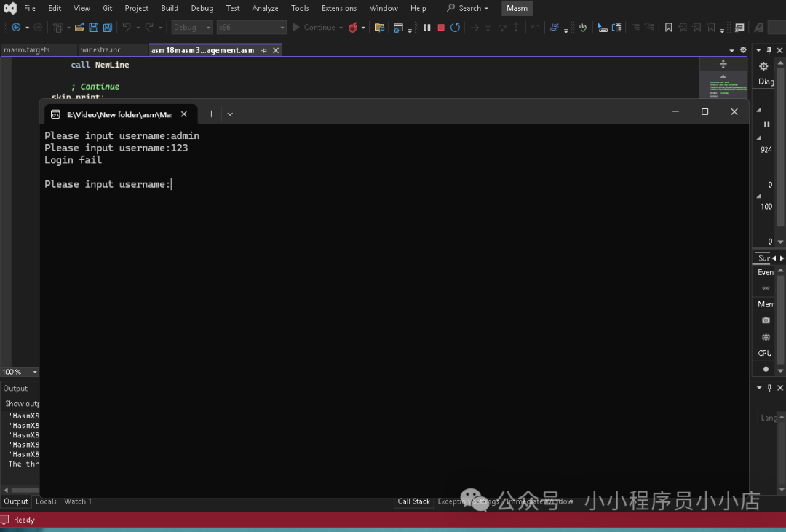Viewport: 786px width, 532px height.
Task: Click the Search box in title bar
Action: 467,8
